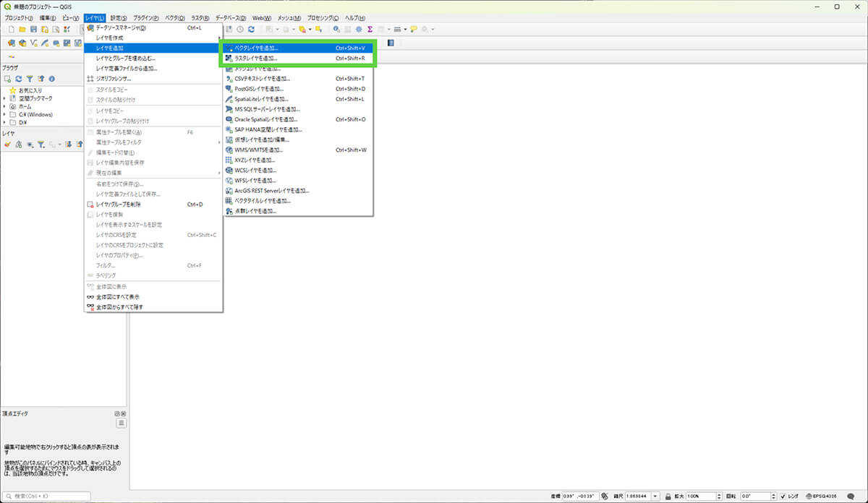
Task: Click the Add layer icon in the Browser panel
Action: [x=7, y=78]
